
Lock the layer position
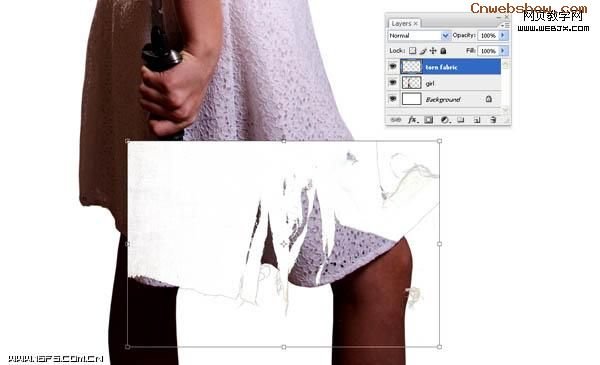433,51
